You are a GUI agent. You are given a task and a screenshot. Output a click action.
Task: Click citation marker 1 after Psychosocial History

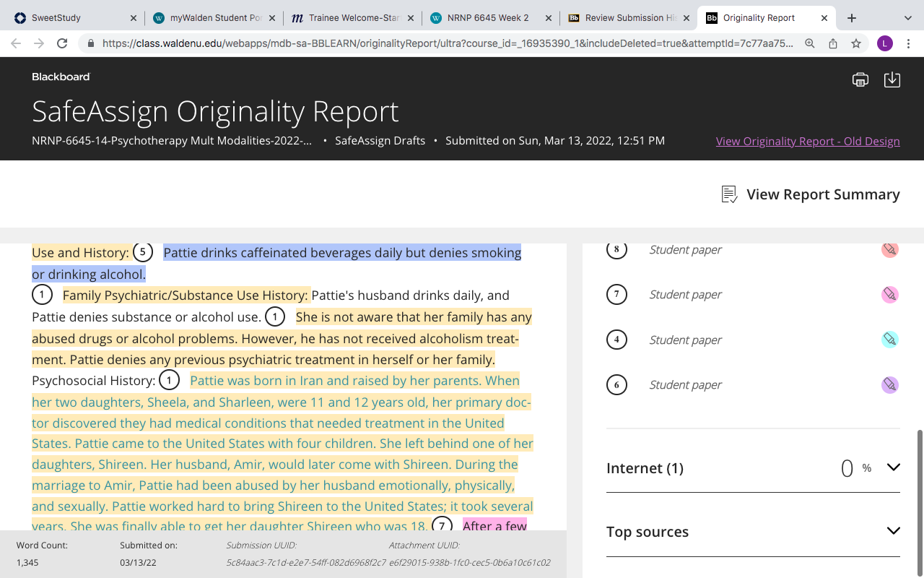tap(169, 380)
